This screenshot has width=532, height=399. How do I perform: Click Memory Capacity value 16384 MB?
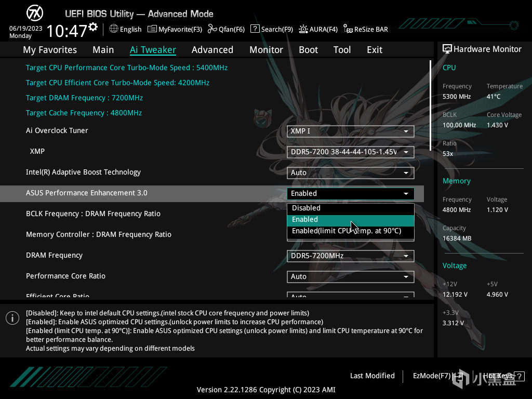[x=457, y=238]
